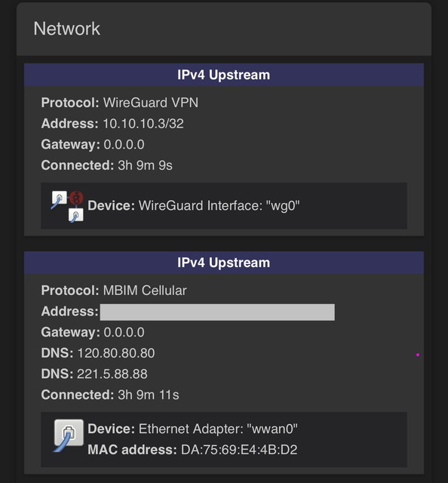Viewport: 448px width, 483px height.
Task: Click the Connected 3h 9m 9s line
Action: coord(107,165)
